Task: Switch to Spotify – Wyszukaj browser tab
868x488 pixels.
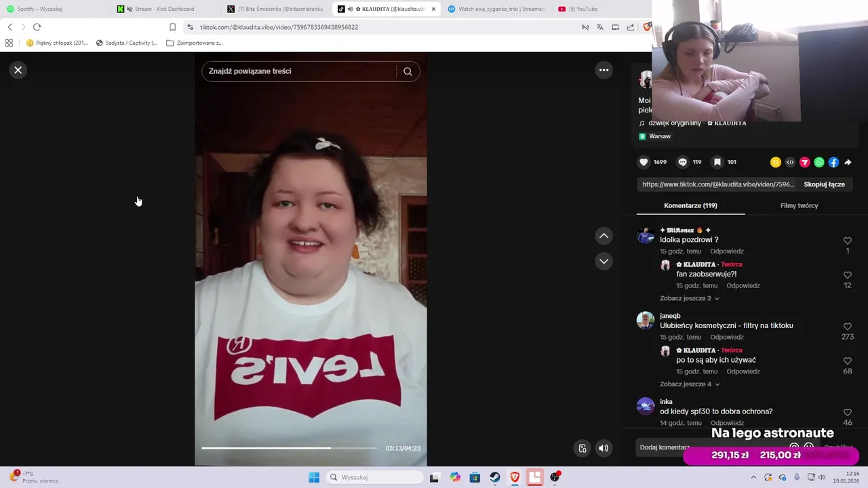Action: (54, 9)
